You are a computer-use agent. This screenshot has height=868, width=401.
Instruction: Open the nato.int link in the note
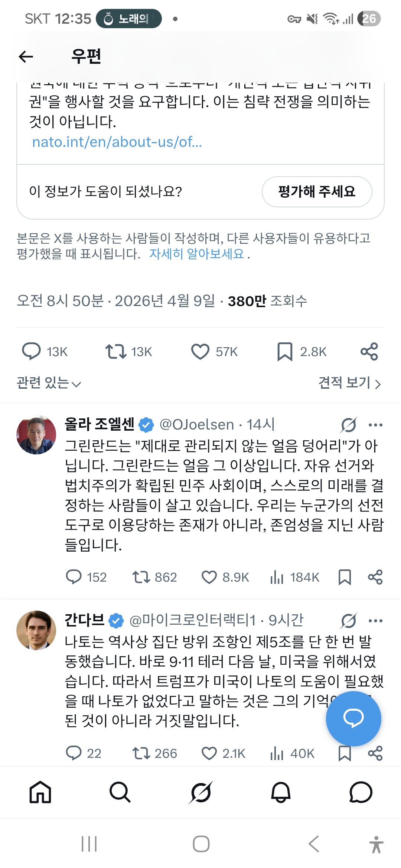pos(117,142)
